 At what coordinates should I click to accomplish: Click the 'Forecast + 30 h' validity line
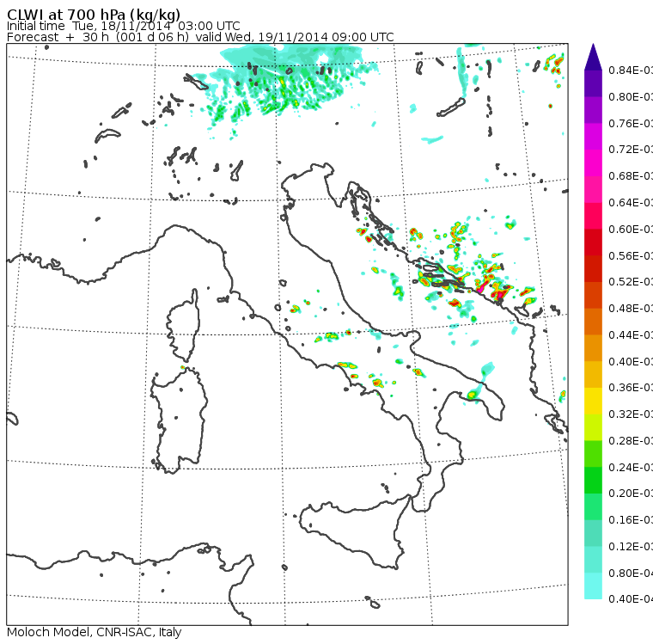[x=200, y=37]
